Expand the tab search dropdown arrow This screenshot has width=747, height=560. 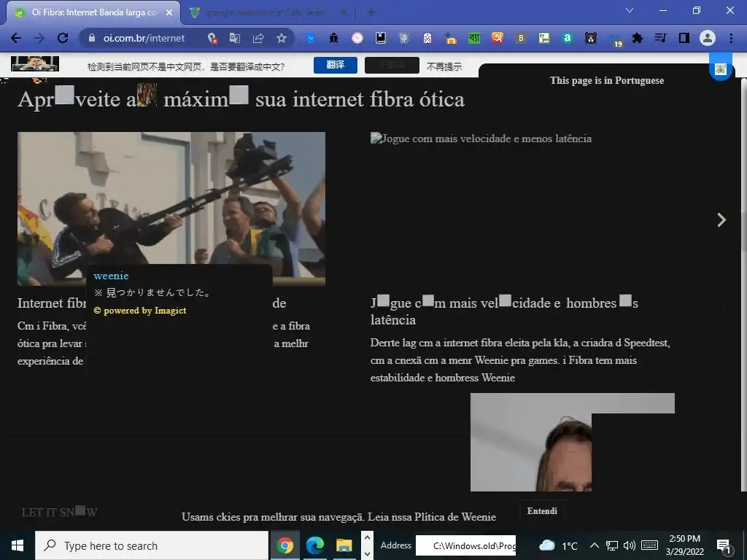click(x=630, y=10)
